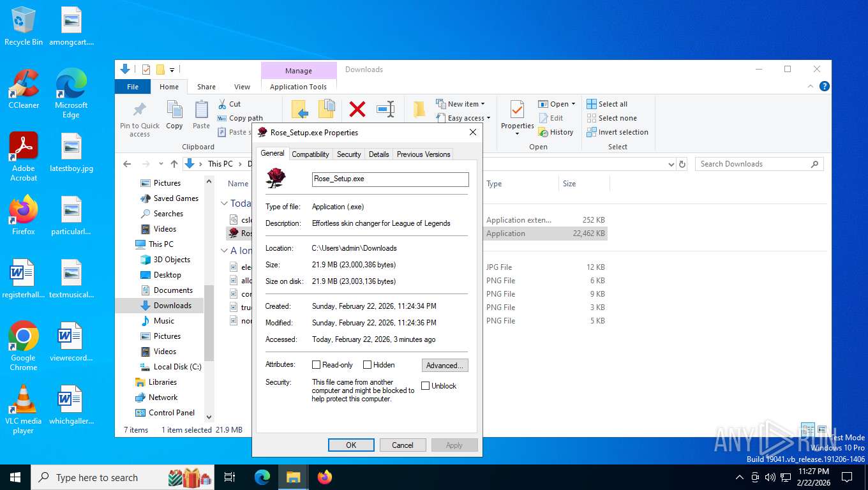The width and height of the screenshot is (868, 490).
Task: Open Microsoft Edge from the taskbar
Action: tap(262, 477)
